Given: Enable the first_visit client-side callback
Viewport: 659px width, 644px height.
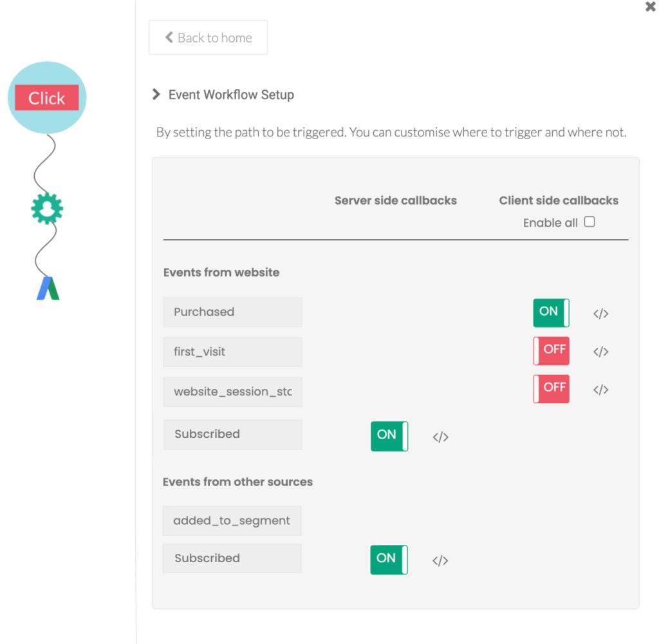Looking at the screenshot, I should click(x=551, y=350).
